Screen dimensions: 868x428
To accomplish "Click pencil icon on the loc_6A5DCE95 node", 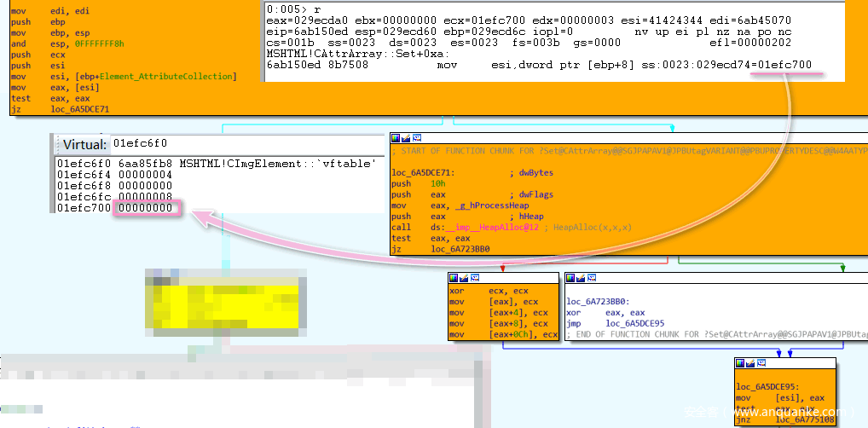I will (751, 363).
